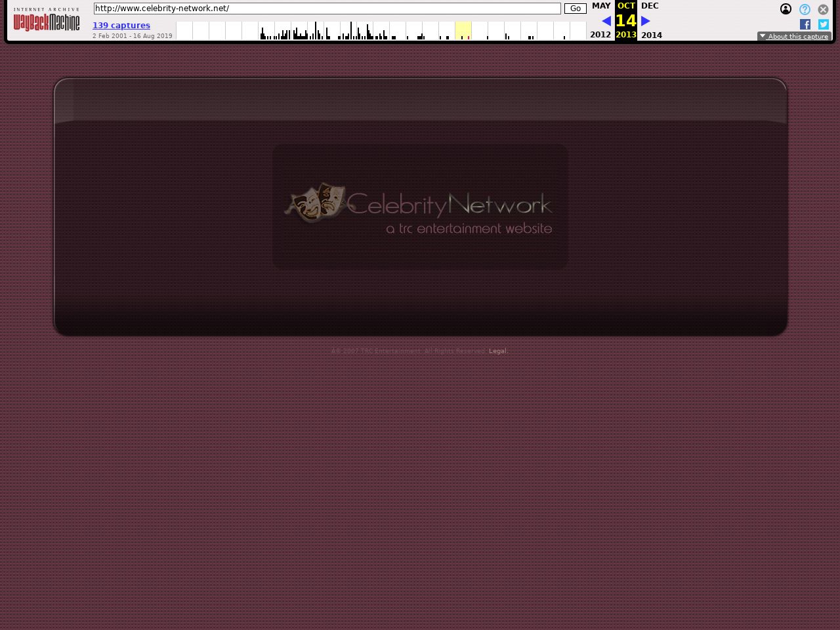Open the 139 captures link
The image size is (840, 630).
point(121,26)
